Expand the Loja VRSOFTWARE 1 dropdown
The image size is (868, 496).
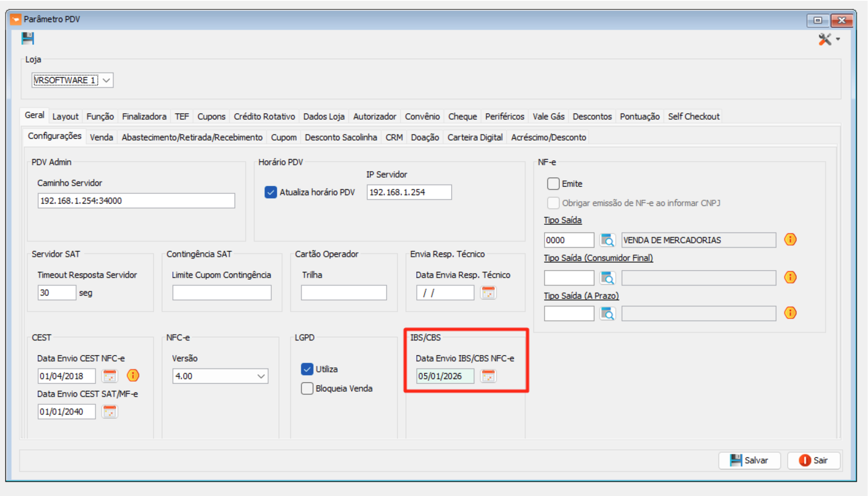tap(106, 80)
